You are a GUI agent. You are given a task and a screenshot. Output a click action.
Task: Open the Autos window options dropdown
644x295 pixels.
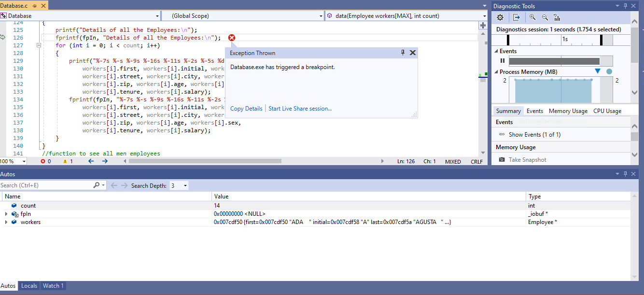click(617, 174)
